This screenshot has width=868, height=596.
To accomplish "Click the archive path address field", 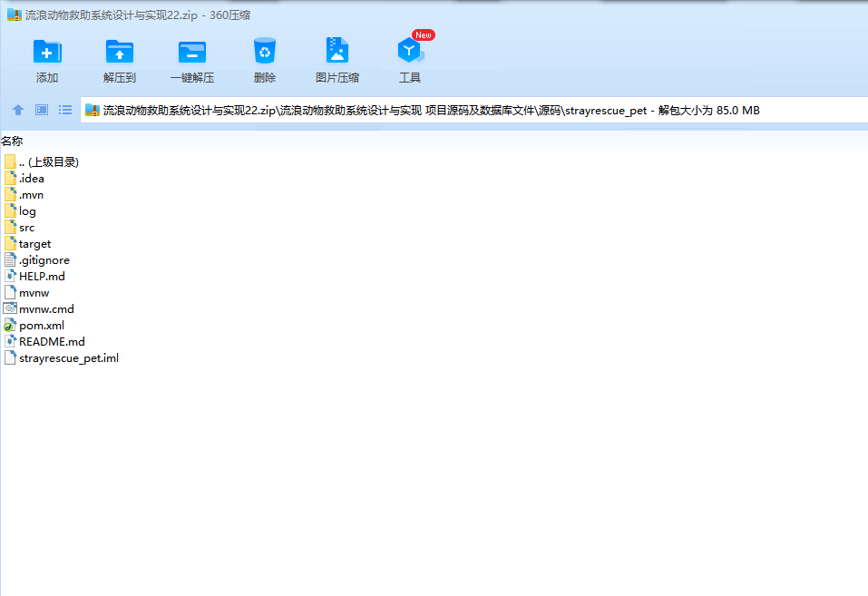I will 474,110.
